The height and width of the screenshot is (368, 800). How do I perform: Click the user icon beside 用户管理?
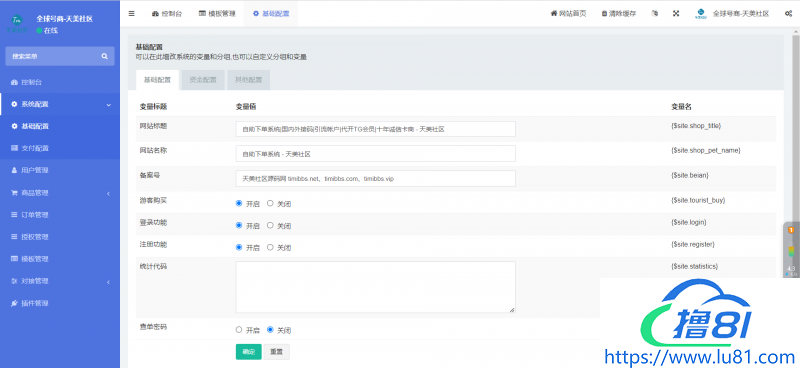pos(14,170)
